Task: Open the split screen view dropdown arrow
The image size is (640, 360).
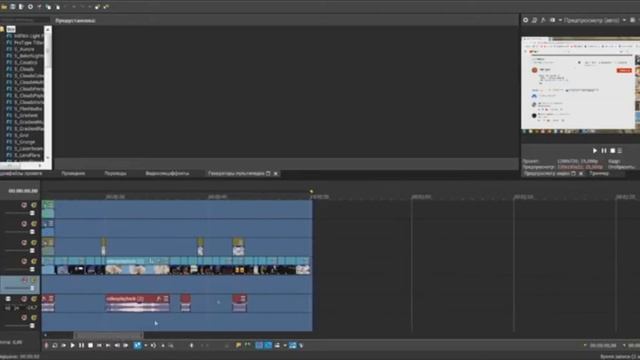Action: tap(560, 20)
